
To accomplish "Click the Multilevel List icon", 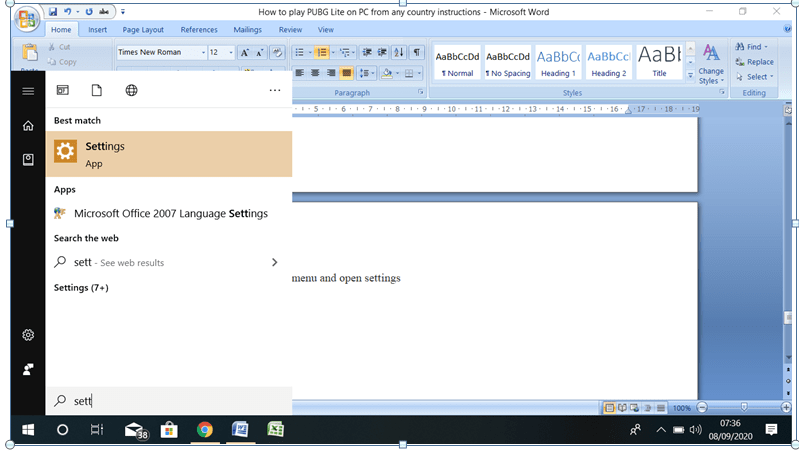I will (x=345, y=52).
